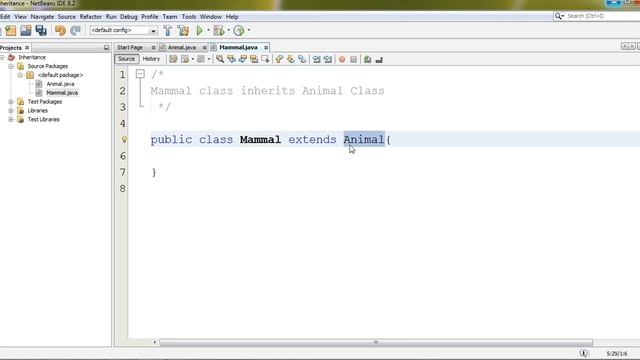Click the Last Edit editor toolbar icon
The width and height of the screenshot is (640, 360).
173,60
